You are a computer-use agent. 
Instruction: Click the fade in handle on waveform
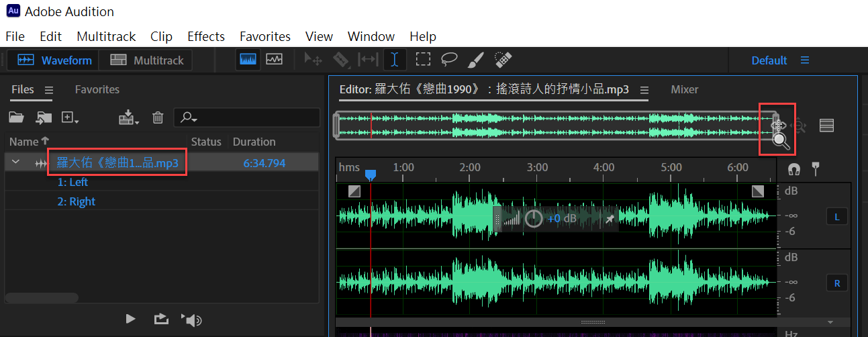pos(354,191)
